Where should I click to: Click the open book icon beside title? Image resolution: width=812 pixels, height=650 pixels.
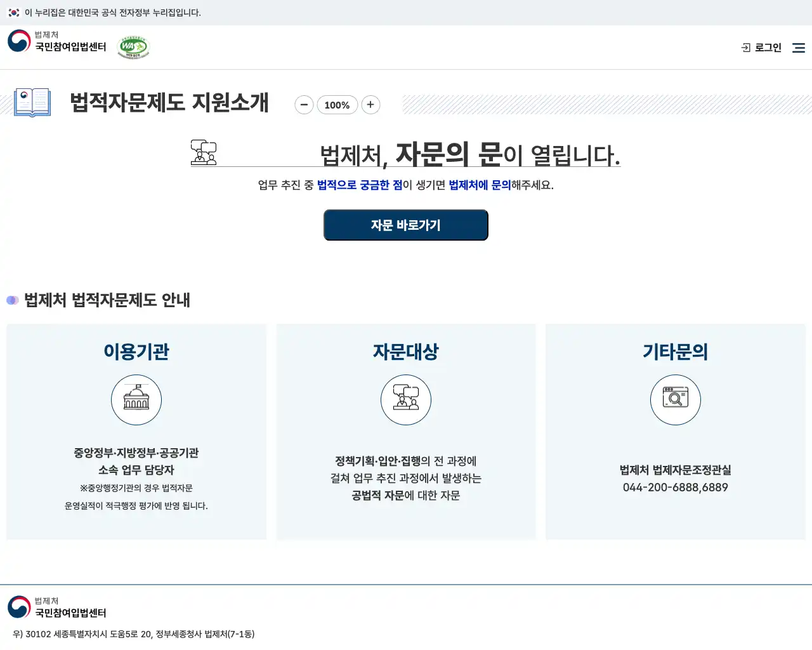32,103
